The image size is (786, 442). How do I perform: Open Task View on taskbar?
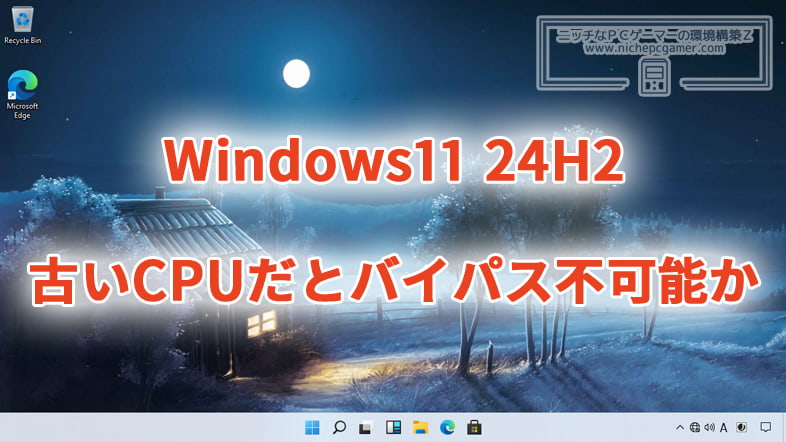pyautogui.click(x=365, y=427)
